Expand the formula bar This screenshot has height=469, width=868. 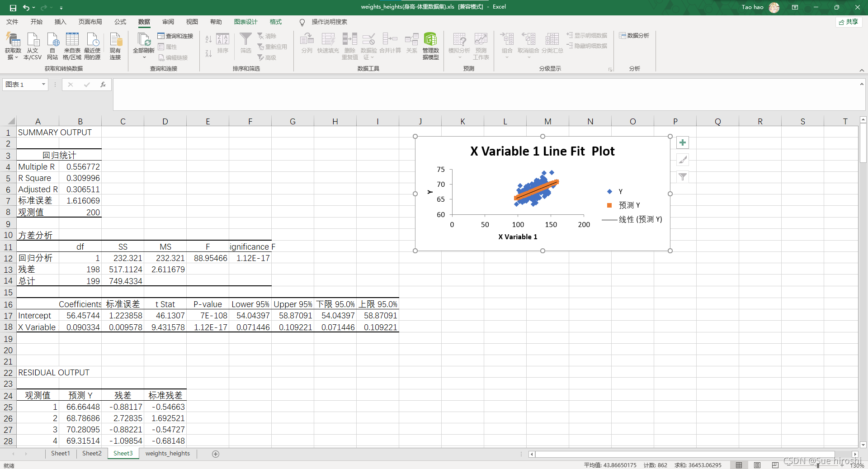[862, 84]
